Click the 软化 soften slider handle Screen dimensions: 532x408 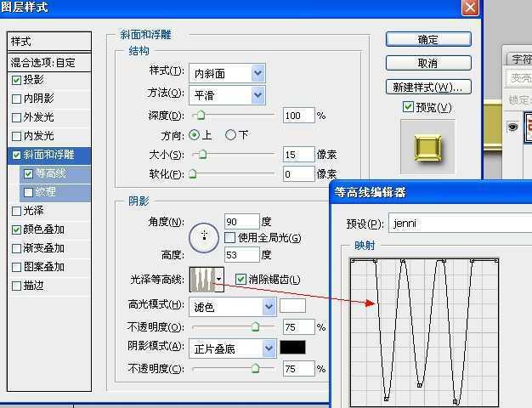[x=193, y=173]
